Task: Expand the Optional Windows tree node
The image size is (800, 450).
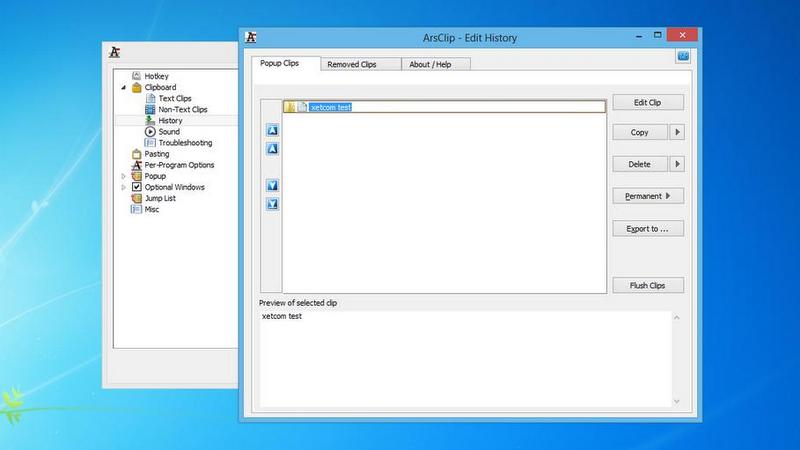Action: point(123,187)
